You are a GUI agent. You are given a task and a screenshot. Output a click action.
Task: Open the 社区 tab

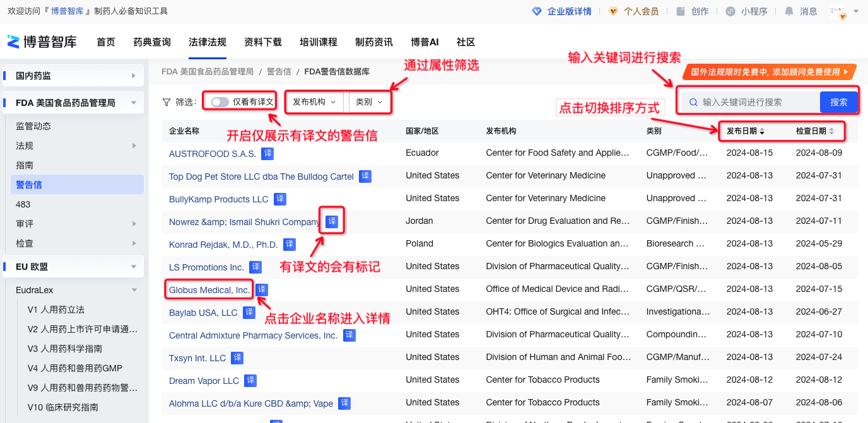point(466,42)
